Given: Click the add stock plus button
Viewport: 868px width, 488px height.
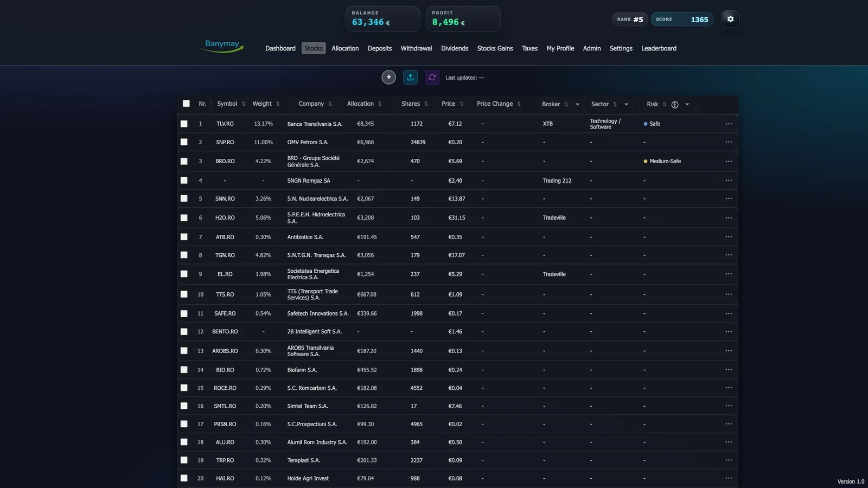Looking at the screenshot, I should tap(388, 77).
